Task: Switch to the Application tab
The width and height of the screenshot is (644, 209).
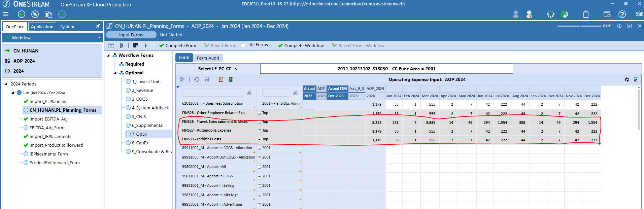Action: pos(42,27)
